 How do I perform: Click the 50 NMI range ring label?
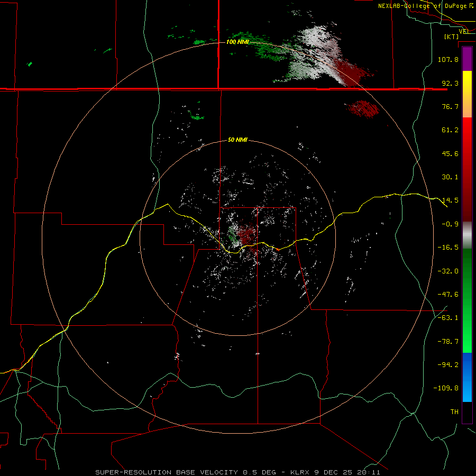237,140
